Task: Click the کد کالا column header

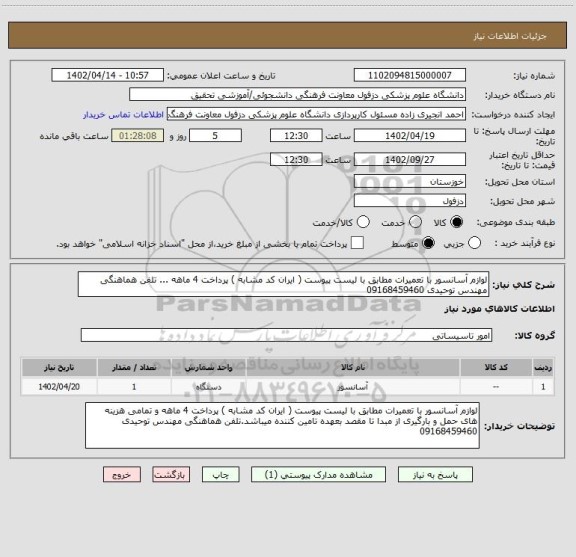Action: (496, 367)
